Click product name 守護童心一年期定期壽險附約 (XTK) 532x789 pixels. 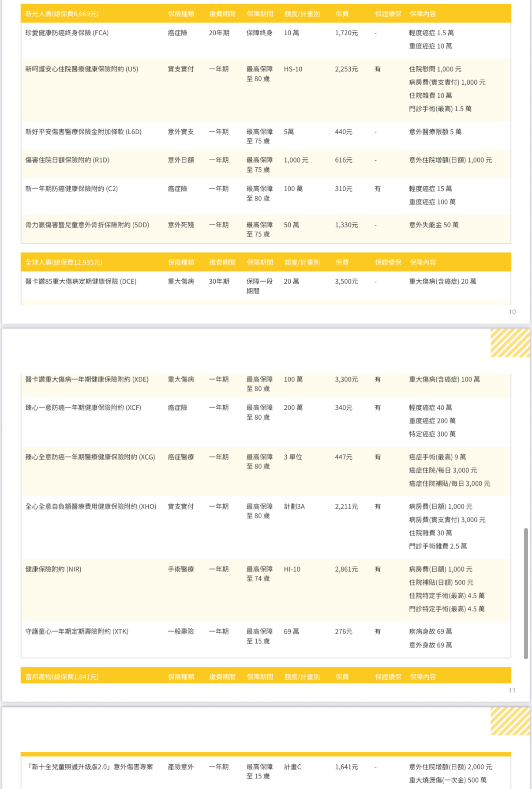(77, 631)
